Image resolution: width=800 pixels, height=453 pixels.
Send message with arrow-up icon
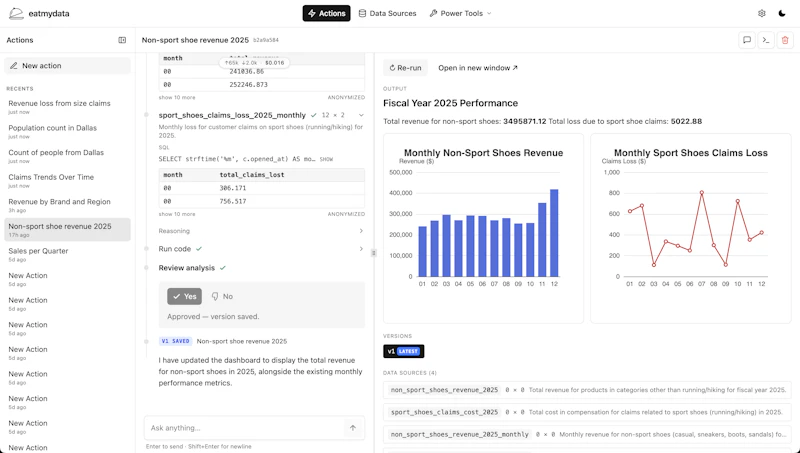coord(353,427)
